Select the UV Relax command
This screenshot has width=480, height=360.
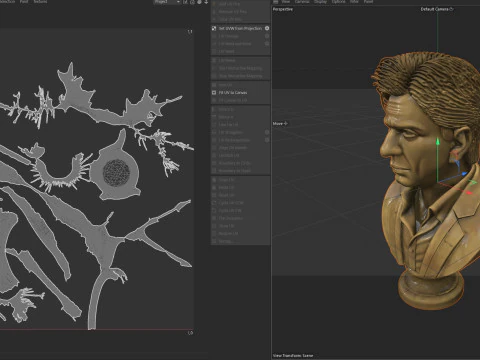coord(227,51)
